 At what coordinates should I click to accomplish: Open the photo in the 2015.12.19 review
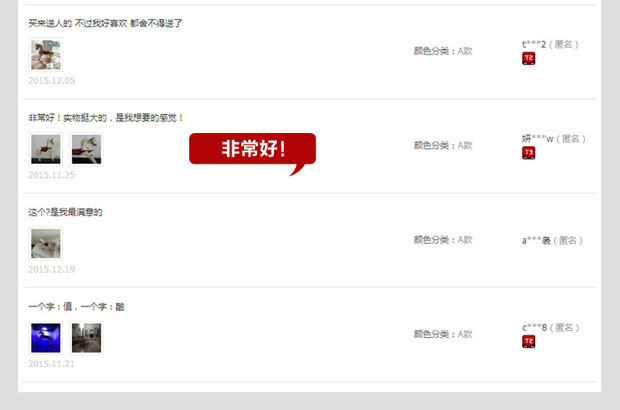pyautogui.click(x=46, y=244)
